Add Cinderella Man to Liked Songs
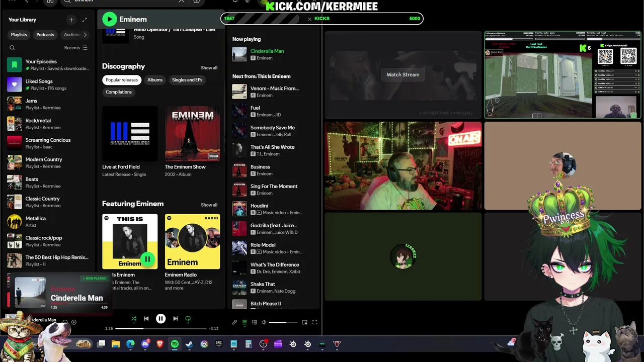Screen dimensions: 644x362 pyautogui.click(x=74, y=322)
